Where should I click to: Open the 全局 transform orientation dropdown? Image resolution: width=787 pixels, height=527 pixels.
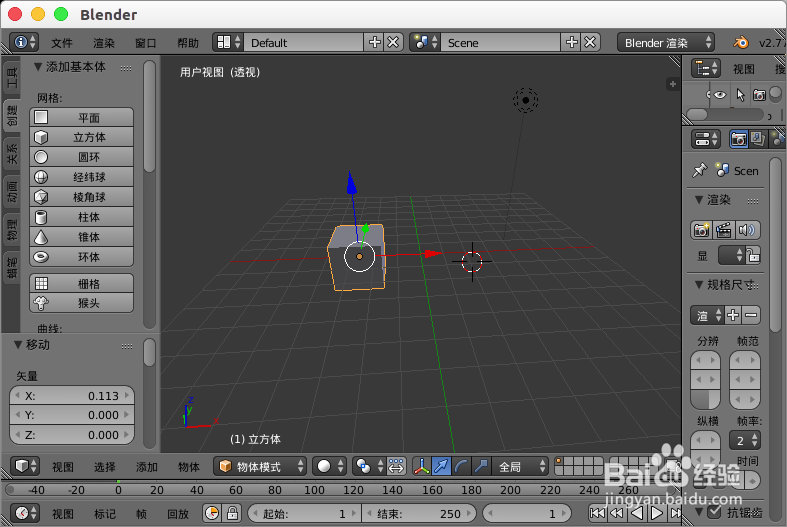click(519, 467)
